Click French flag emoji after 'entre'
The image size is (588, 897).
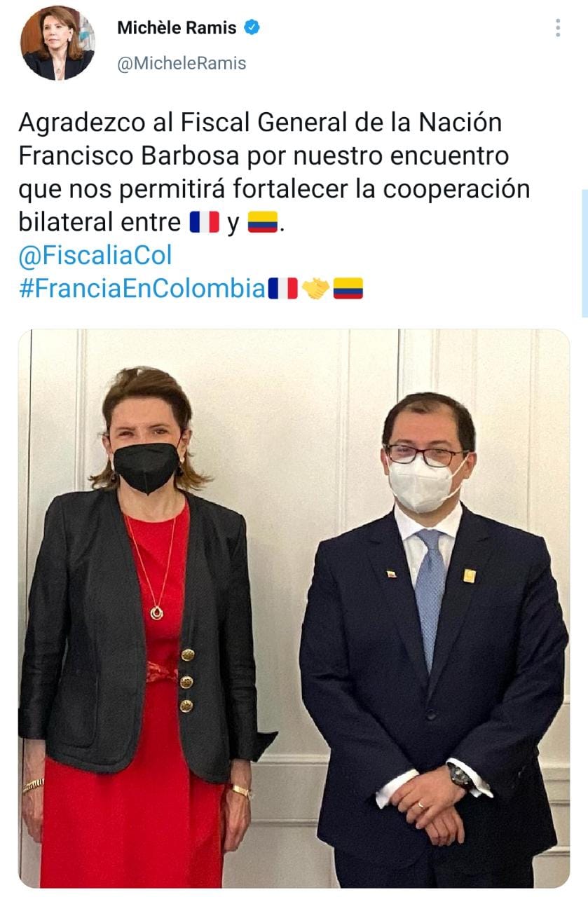click(x=204, y=223)
